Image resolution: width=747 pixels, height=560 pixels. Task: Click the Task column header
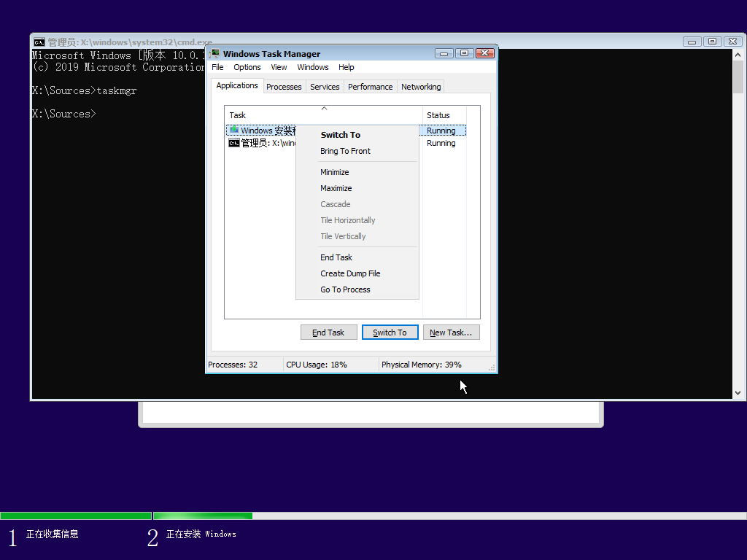[x=323, y=115]
